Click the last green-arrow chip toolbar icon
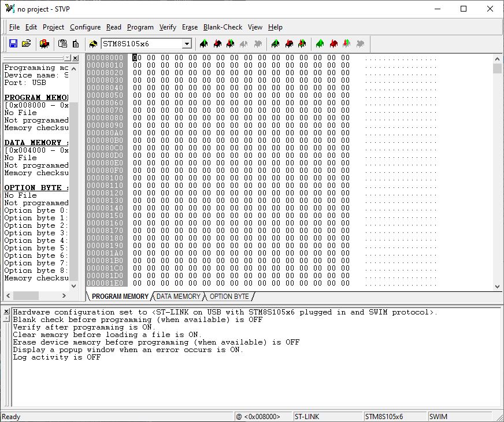The width and height of the screenshot is (504, 422). click(x=320, y=44)
